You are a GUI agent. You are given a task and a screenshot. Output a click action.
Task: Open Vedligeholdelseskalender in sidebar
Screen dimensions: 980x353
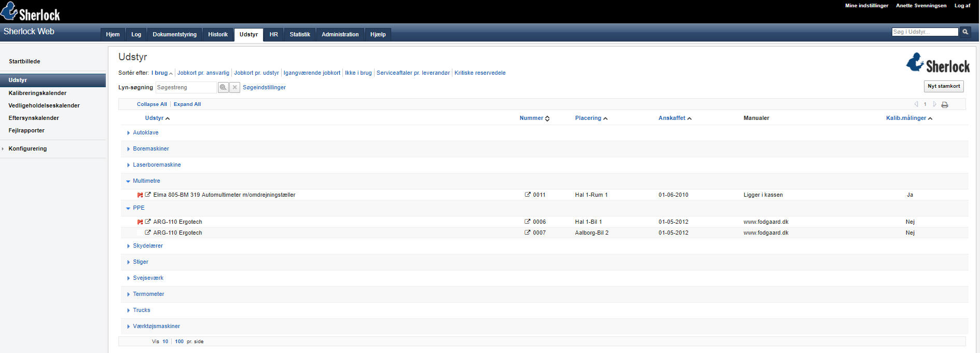44,105
